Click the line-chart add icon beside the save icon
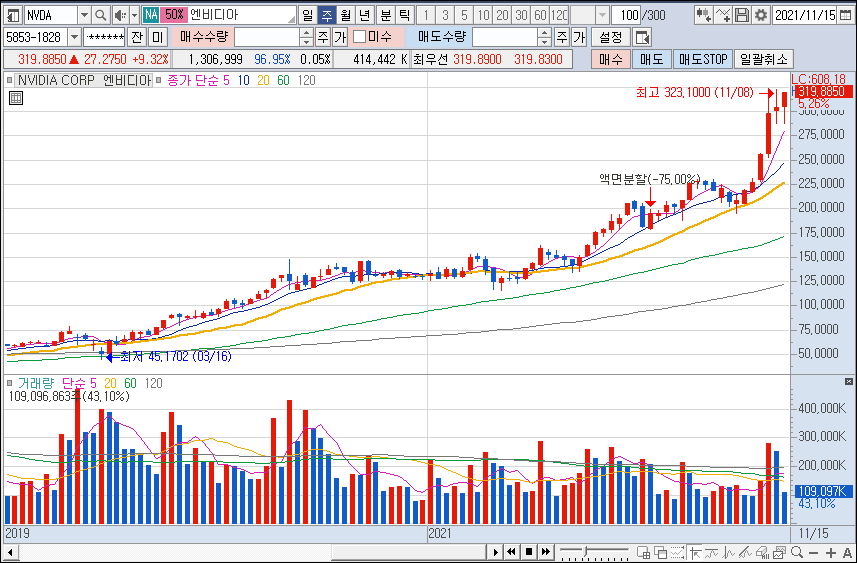The width and height of the screenshot is (857, 563). click(723, 15)
